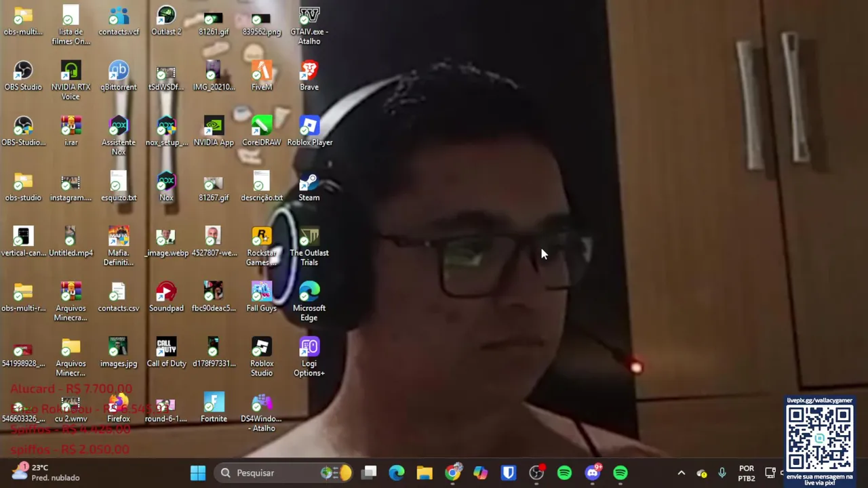Open the Roblox Studio desktop shortcut
Image resolution: width=868 pixels, height=488 pixels.
pos(262,357)
